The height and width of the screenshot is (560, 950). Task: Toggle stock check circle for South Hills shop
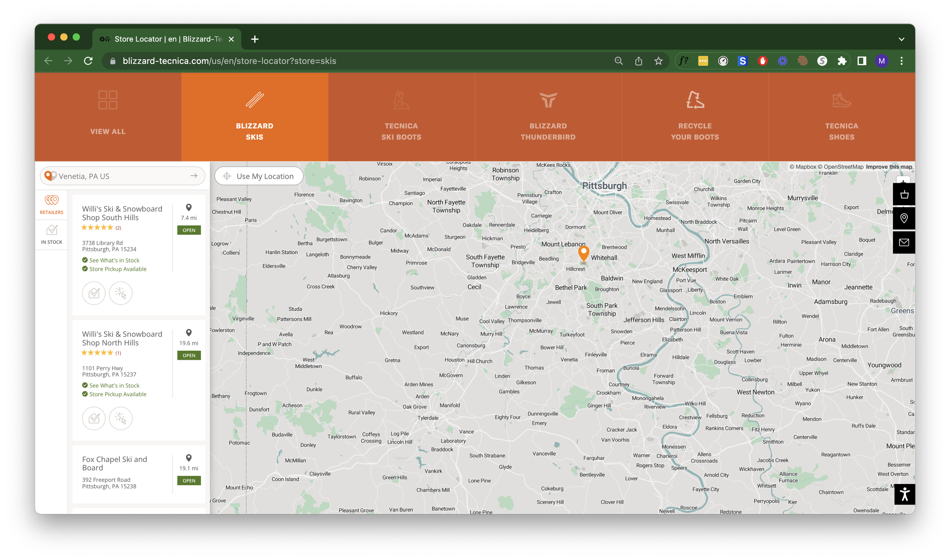(x=94, y=293)
